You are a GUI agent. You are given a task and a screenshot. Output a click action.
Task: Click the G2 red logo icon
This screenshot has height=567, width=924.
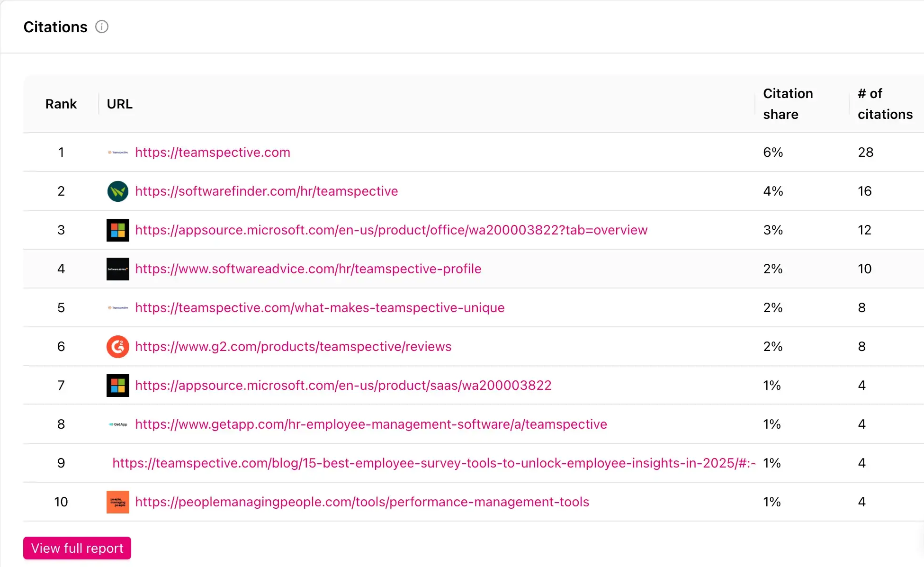tap(118, 347)
